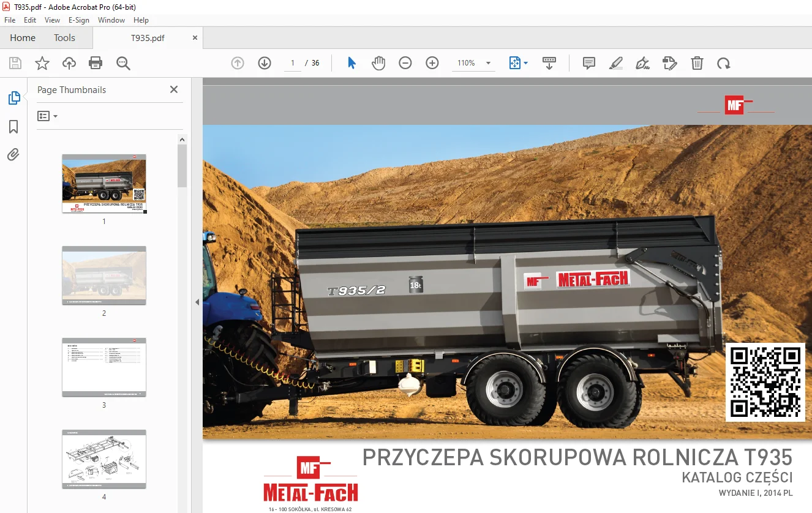Close the T935.pdf tab
812x513 pixels.
[195, 37]
